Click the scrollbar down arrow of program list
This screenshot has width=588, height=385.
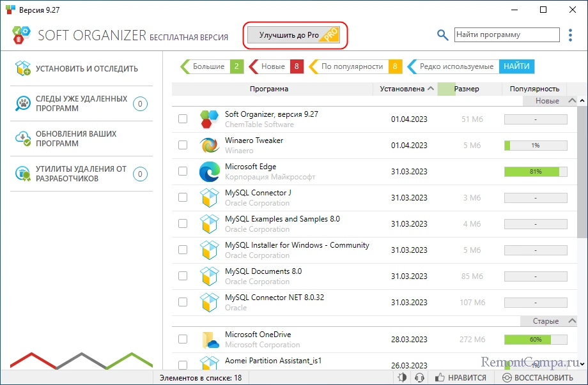(582, 364)
